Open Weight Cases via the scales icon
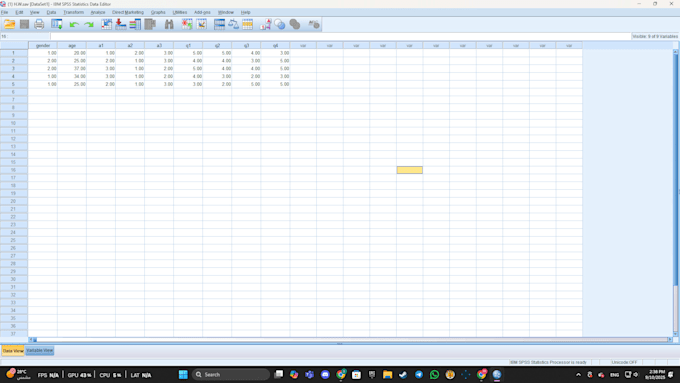This screenshot has width=680, height=383. (233, 24)
